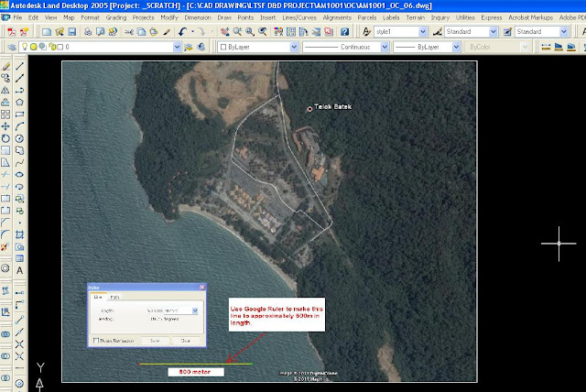The image size is (586, 392).
Task: Create a new drawing with QNew icon
Action: click(x=47, y=32)
